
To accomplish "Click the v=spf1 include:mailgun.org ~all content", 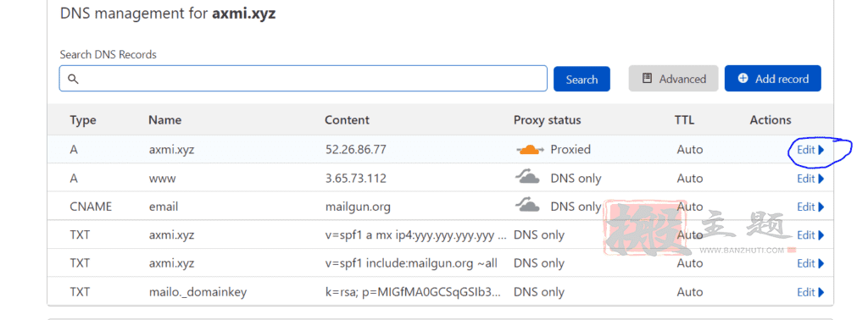I will click(x=411, y=263).
